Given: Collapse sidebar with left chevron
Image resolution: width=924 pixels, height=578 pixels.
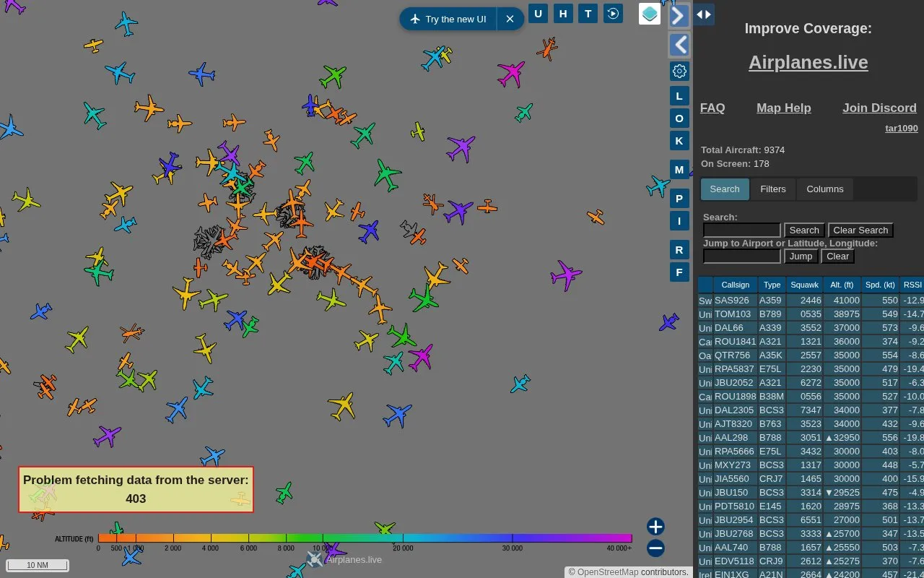Looking at the screenshot, I should (679, 45).
